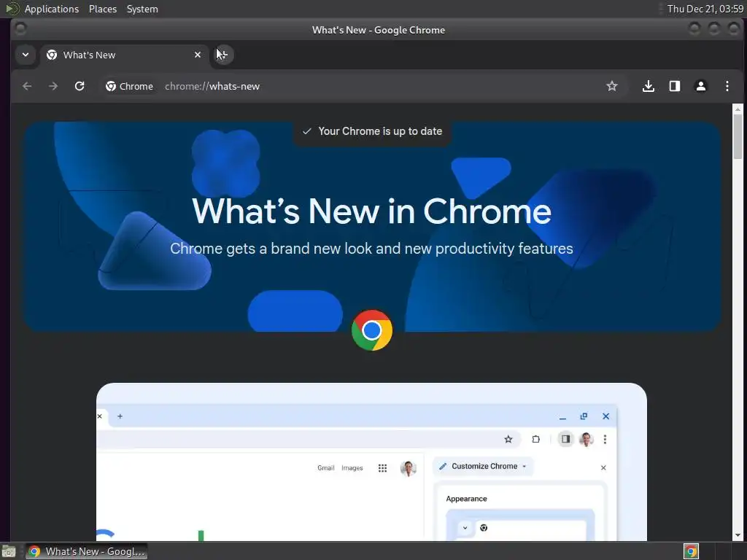Close the What's New tab

pos(197,55)
